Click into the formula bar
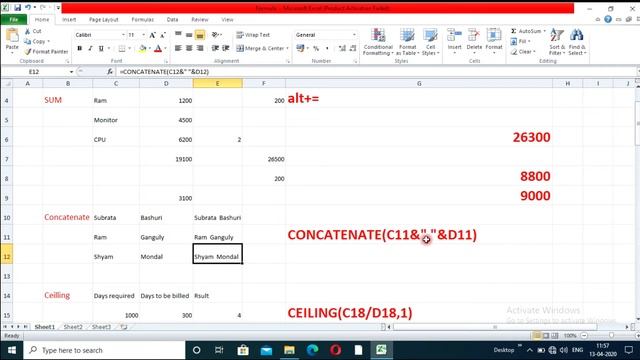 [376, 72]
